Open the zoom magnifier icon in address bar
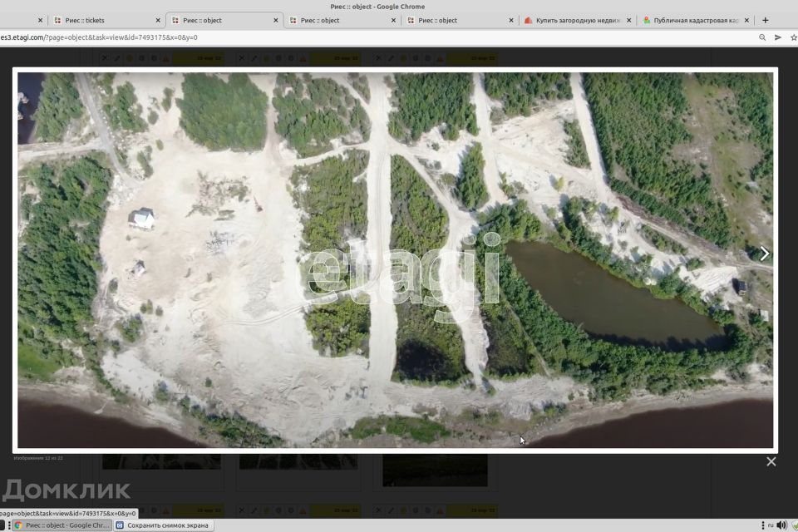Image resolution: width=798 pixels, height=532 pixels. [x=762, y=37]
